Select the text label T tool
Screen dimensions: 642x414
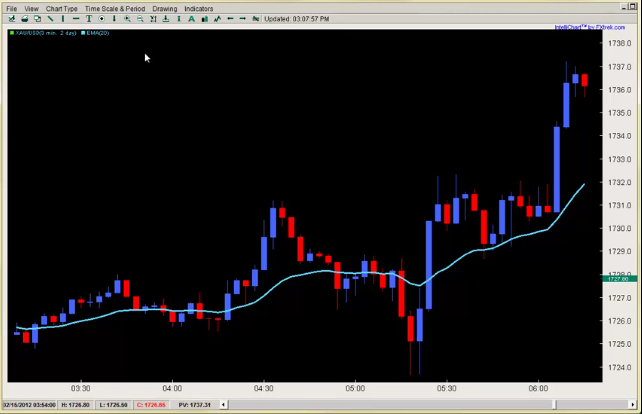tap(89, 18)
